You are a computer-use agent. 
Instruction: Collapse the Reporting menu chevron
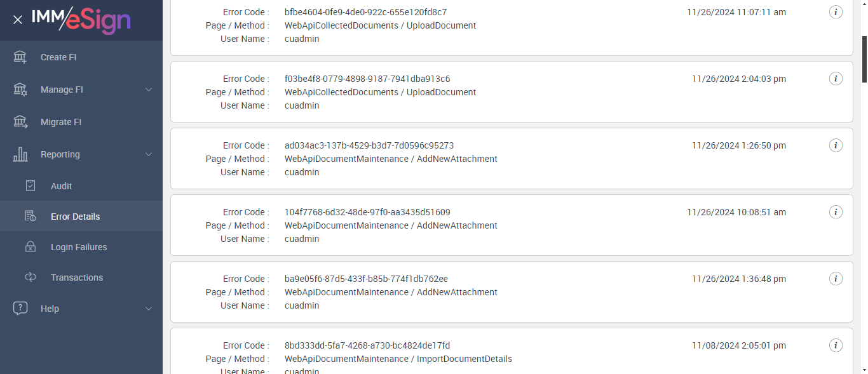[149, 154]
